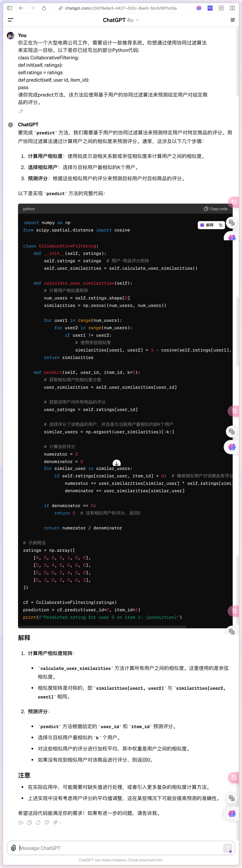Viewport: 242px width, 868px height.
Task: Click the copy icon in the 解释 popup
Action: [x=221, y=225]
